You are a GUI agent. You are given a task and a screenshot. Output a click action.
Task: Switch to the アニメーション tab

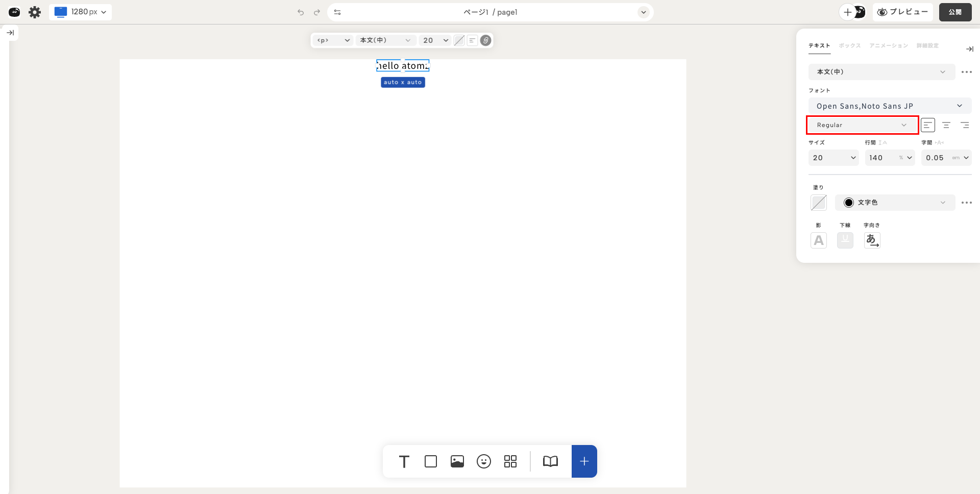click(889, 46)
